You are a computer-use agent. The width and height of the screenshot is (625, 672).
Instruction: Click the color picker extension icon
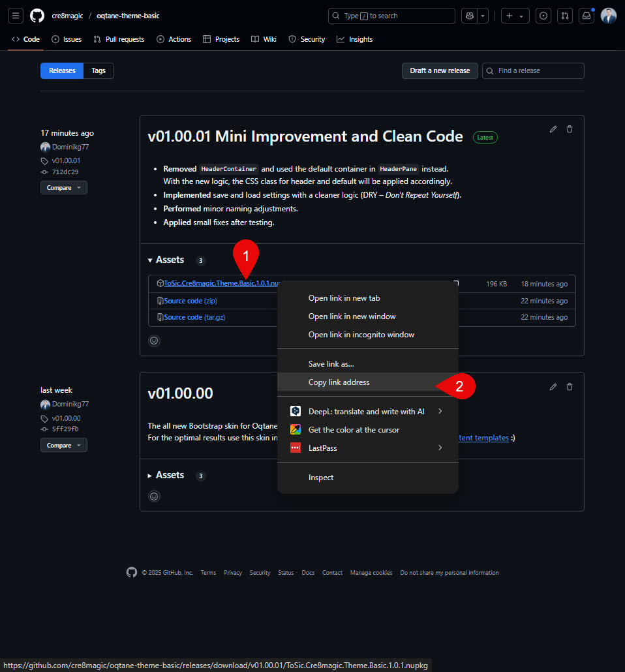(296, 429)
